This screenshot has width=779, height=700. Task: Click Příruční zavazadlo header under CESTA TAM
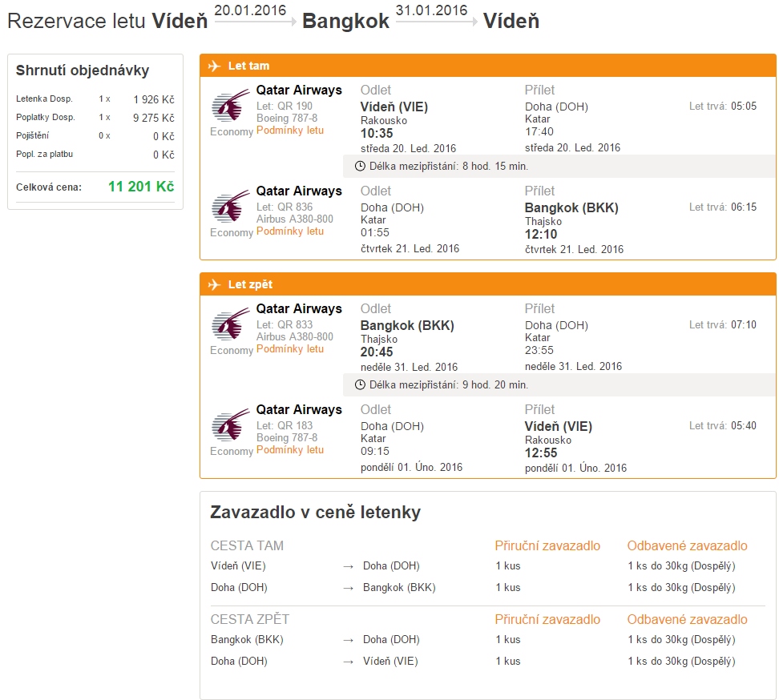[547, 545]
